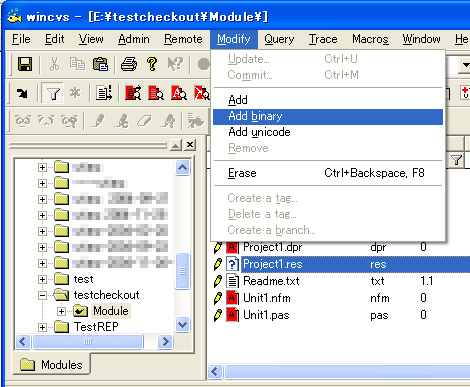Image resolution: width=470 pixels, height=387 pixels.
Task: Click the black arrow icon beside the filter
Action: pyautogui.click(x=23, y=93)
